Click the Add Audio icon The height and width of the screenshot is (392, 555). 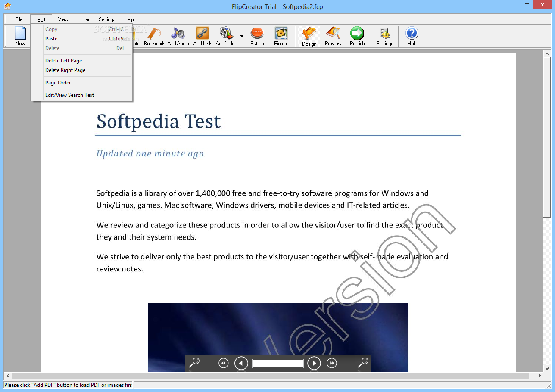(x=178, y=36)
